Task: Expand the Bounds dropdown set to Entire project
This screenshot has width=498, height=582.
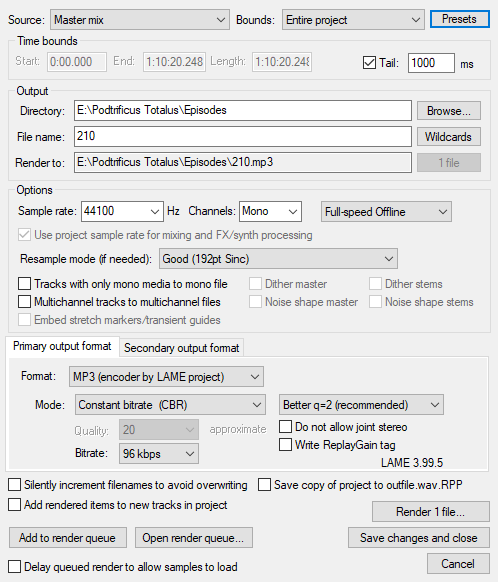Action: click(353, 20)
